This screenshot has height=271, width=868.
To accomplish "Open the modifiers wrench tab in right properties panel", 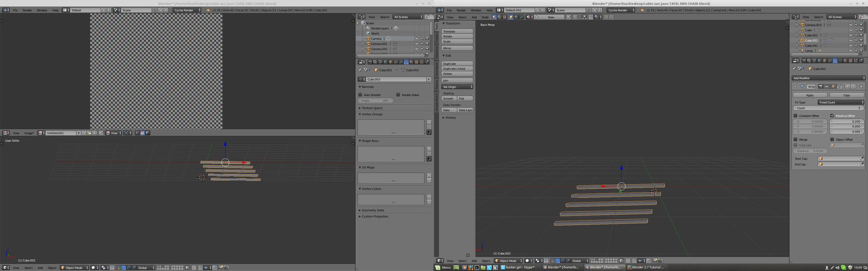I will pyautogui.click(x=835, y=61).
